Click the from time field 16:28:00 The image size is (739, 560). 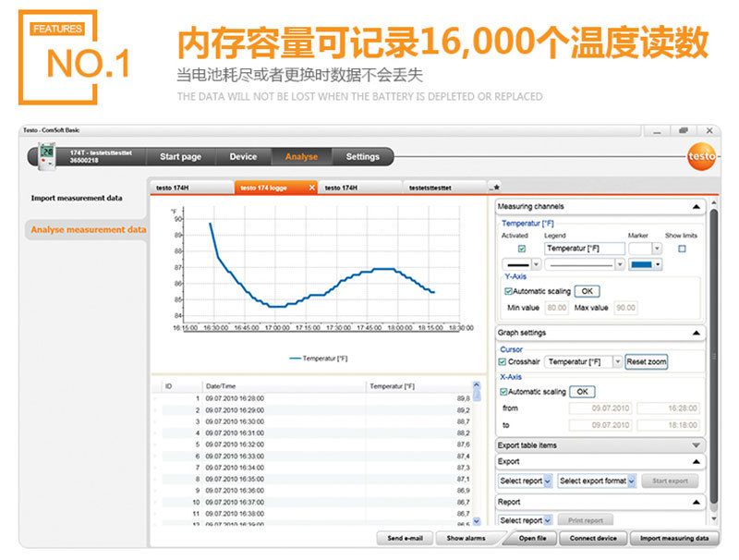(667, 408)
